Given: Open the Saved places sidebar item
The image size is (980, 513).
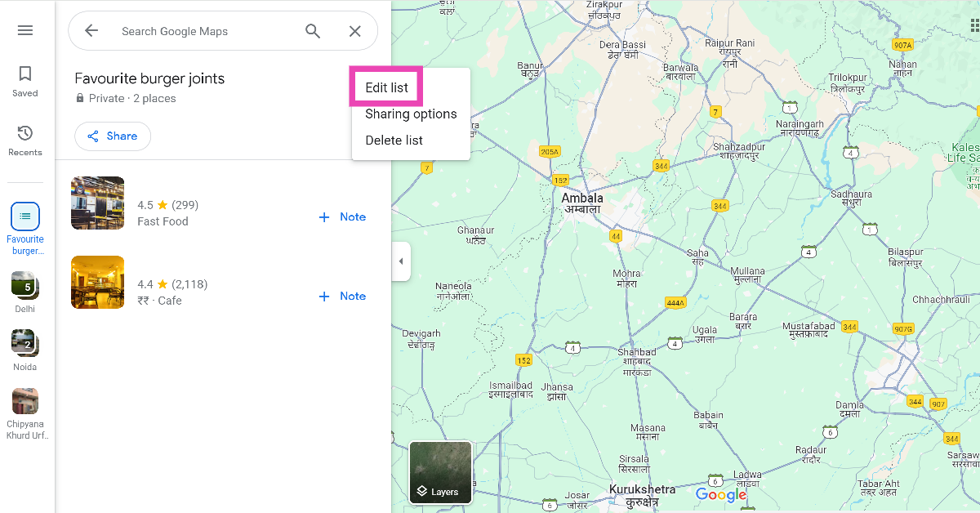Looking at the screenshot, I should [x=25, y=81].
